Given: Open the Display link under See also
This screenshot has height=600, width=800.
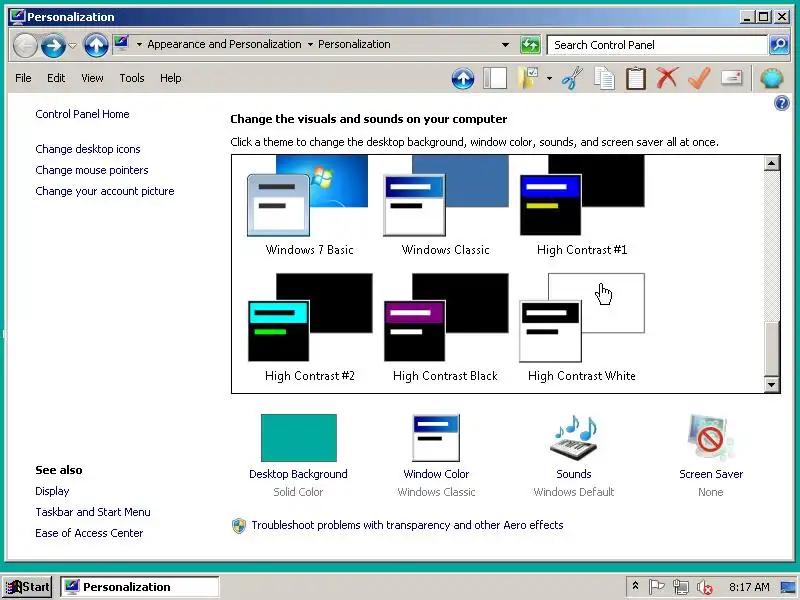Looking at the screenshot, I should [x=52, y=491].
